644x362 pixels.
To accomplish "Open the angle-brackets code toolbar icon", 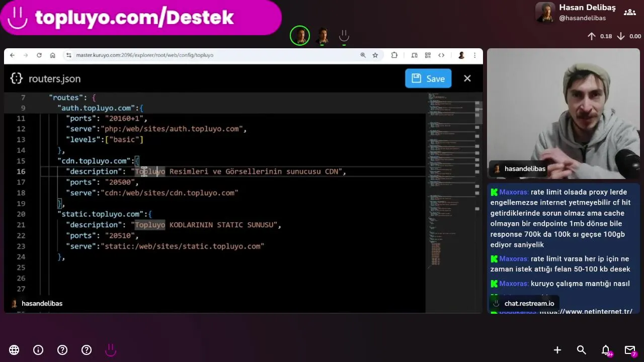I will (441, 55).
